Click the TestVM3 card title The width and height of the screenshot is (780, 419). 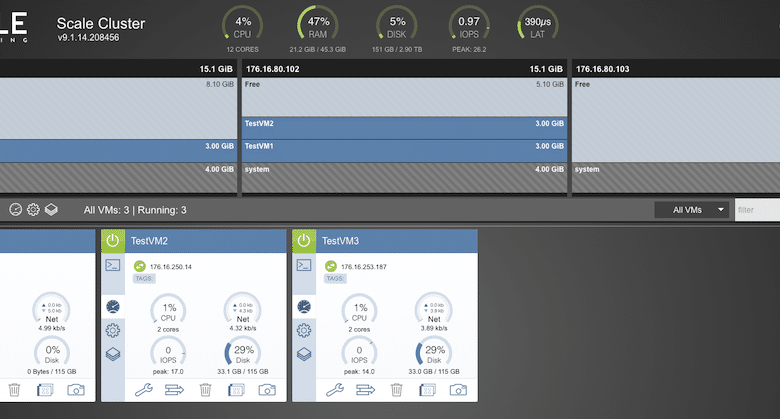click(x=340, y=241)
